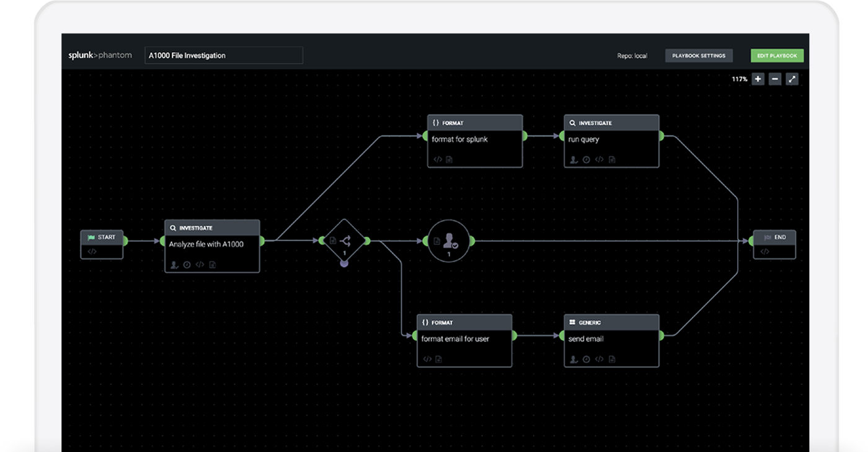Viewport: 868px width, 452px height.
Task: Click document icon inside decision diamond
Action: 333,241
